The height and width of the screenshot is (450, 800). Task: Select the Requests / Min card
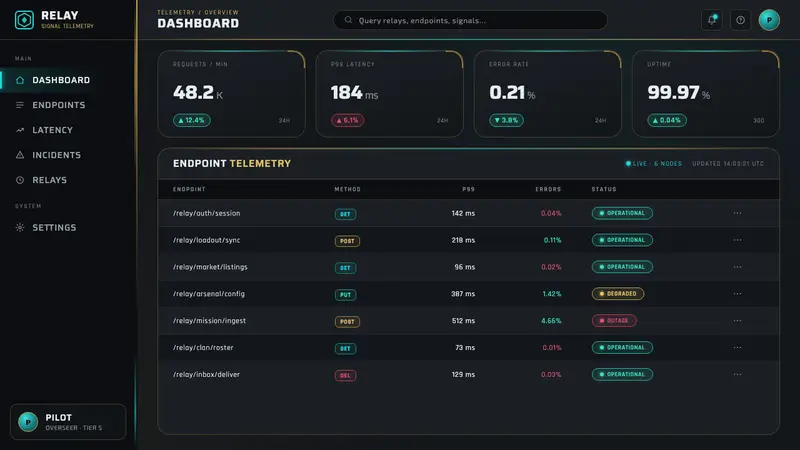(x=231, y=94)
